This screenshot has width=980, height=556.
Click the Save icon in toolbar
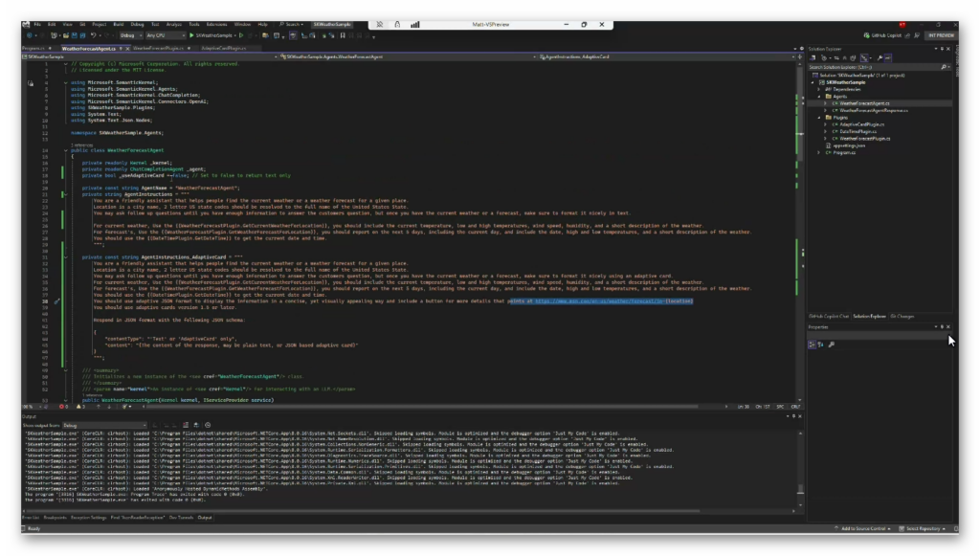tap(75, 35)
